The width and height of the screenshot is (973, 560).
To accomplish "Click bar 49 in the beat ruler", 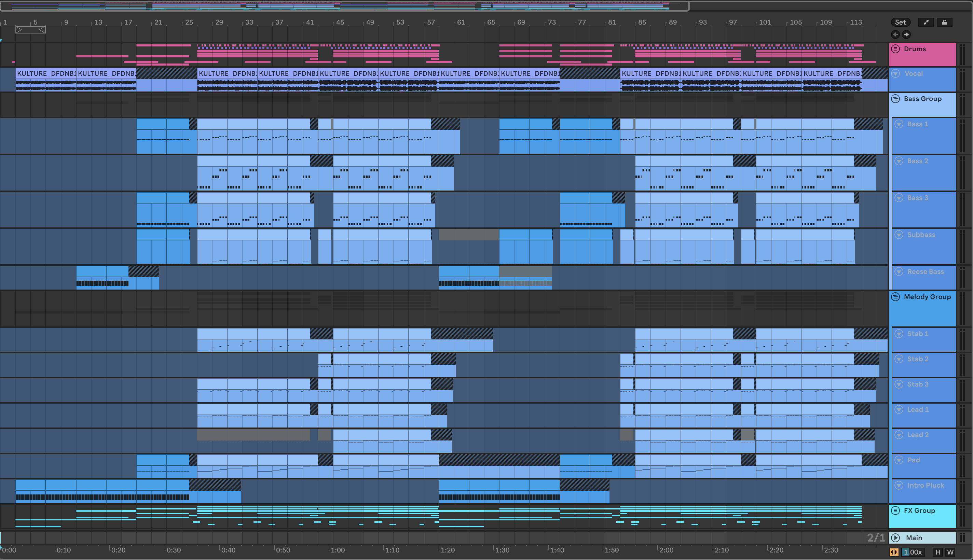I will point(370,22).
